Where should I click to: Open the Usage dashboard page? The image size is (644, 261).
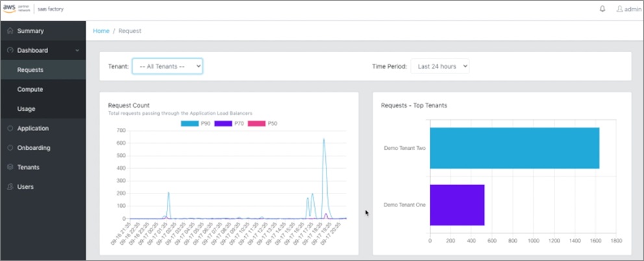[26, 109]
